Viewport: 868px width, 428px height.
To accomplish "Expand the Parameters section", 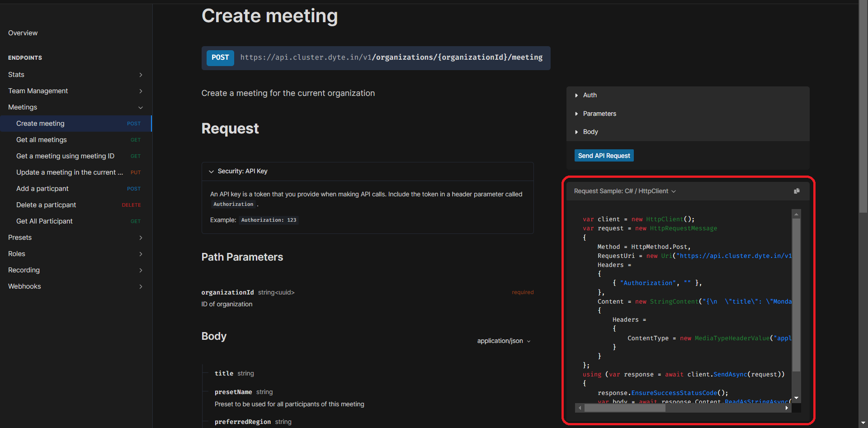I will point(688,114).
